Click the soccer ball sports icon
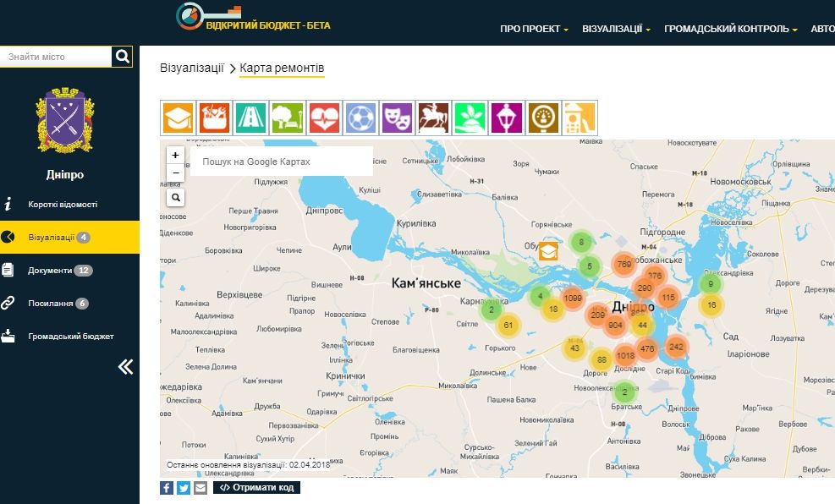The width and height of the screenshot is (835, 504). [x=360, y=118]
